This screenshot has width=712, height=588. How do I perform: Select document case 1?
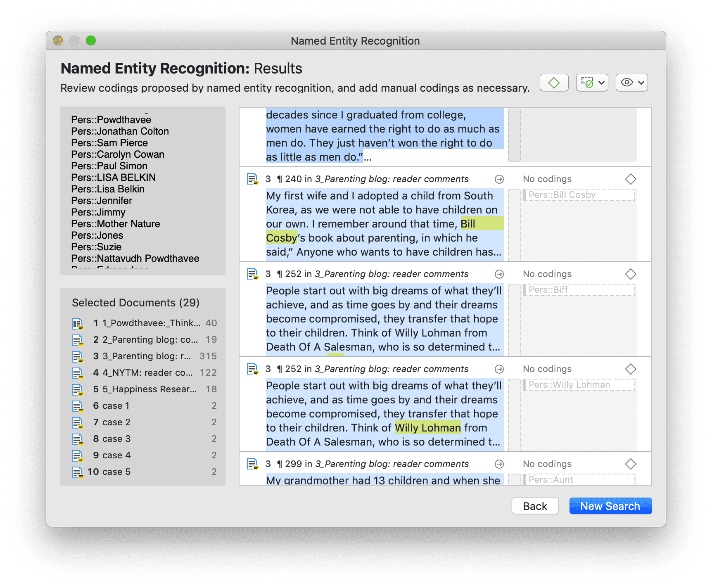pyautogui.click(x=144, y=406)
